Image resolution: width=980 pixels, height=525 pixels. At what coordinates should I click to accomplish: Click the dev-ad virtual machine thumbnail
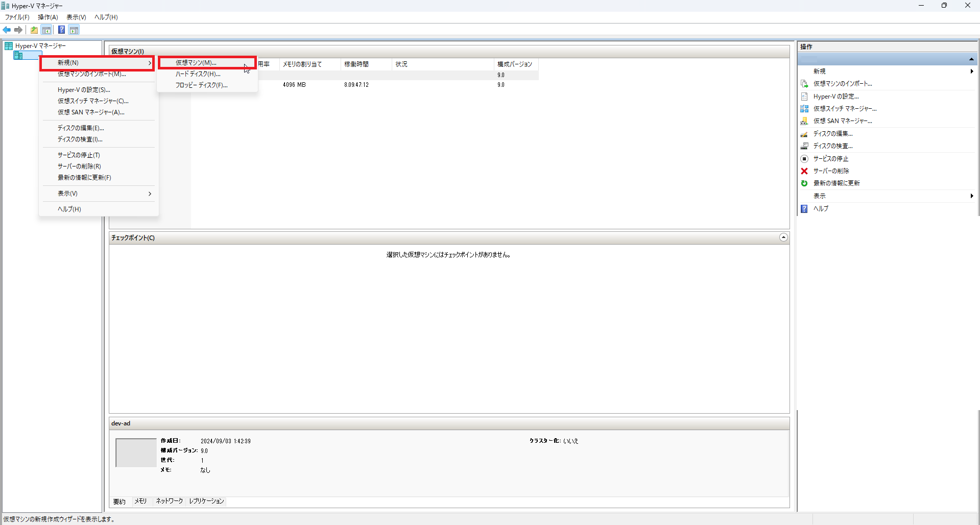[136, 452]
